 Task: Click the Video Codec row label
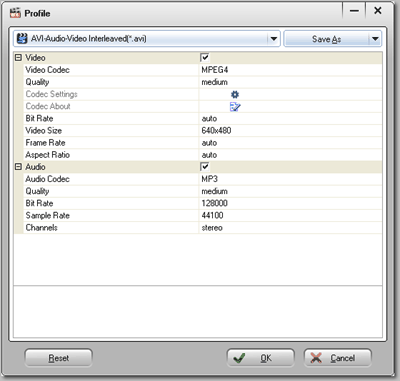48,70
